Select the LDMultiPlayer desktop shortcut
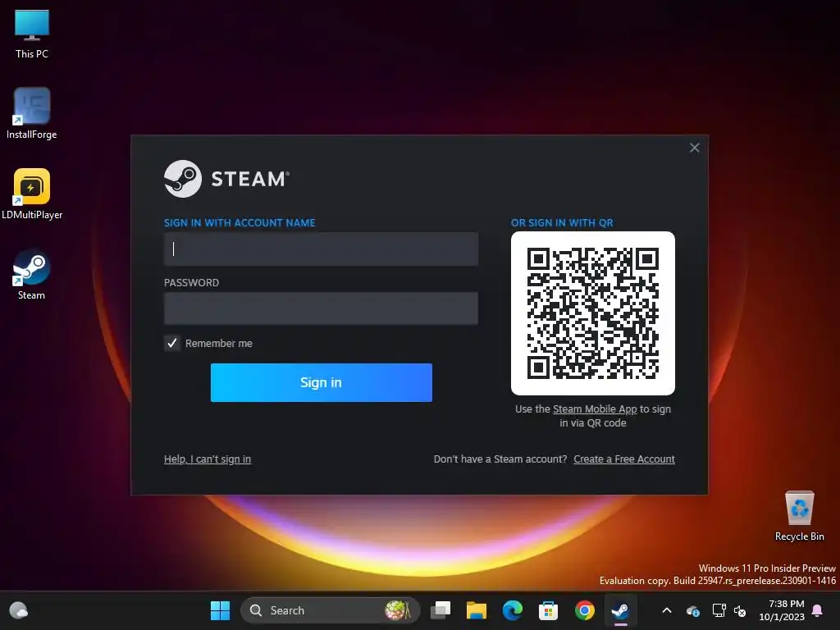840x630 pixels. pos(32,194)
